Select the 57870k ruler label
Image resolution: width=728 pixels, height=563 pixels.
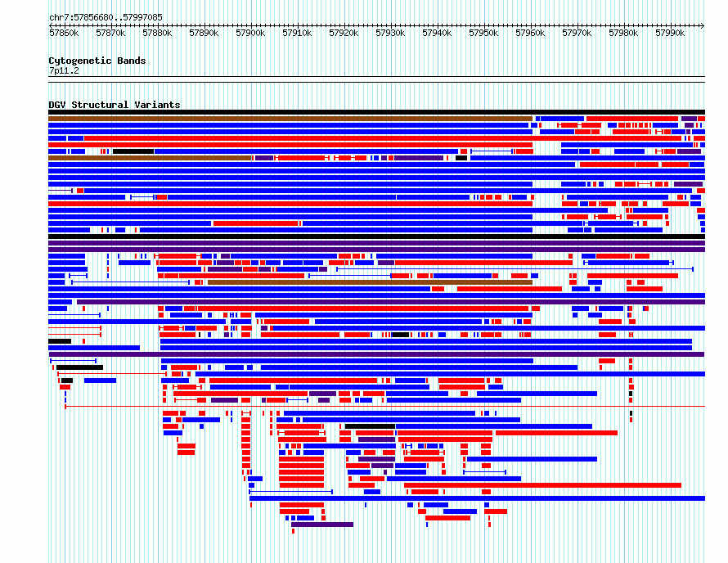click(x=110, y=34)
